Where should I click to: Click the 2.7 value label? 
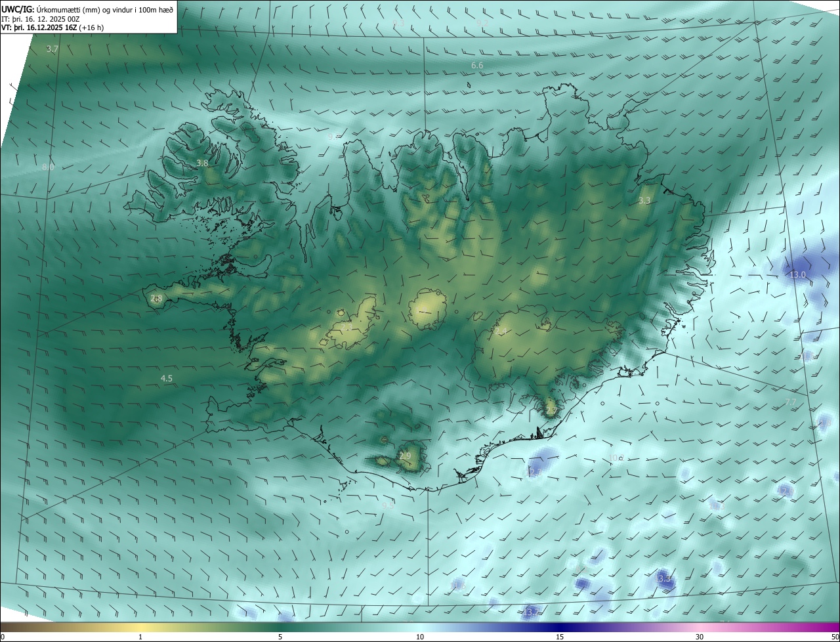551,410
